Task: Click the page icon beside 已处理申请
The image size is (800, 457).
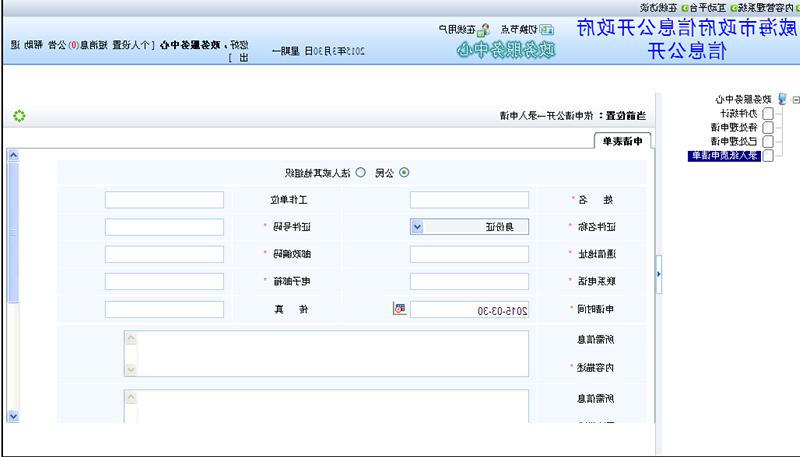Action: tap(768, 141)
